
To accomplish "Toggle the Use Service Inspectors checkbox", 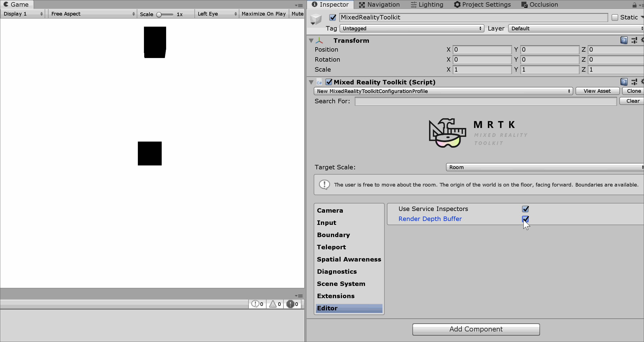I will (525, 209).
